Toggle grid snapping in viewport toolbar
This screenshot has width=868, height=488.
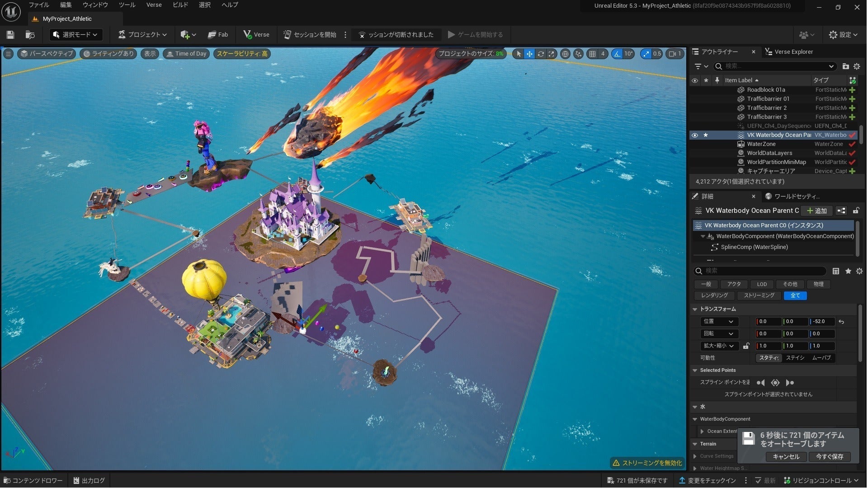click(592, 54)
